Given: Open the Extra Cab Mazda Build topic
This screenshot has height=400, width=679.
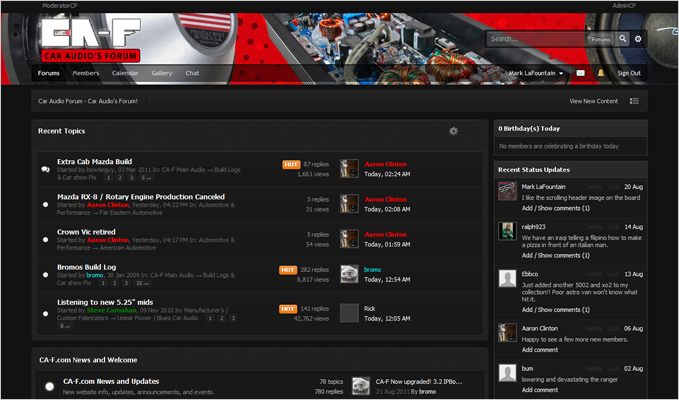Looking at the screenshot, I should coord(94,161).
